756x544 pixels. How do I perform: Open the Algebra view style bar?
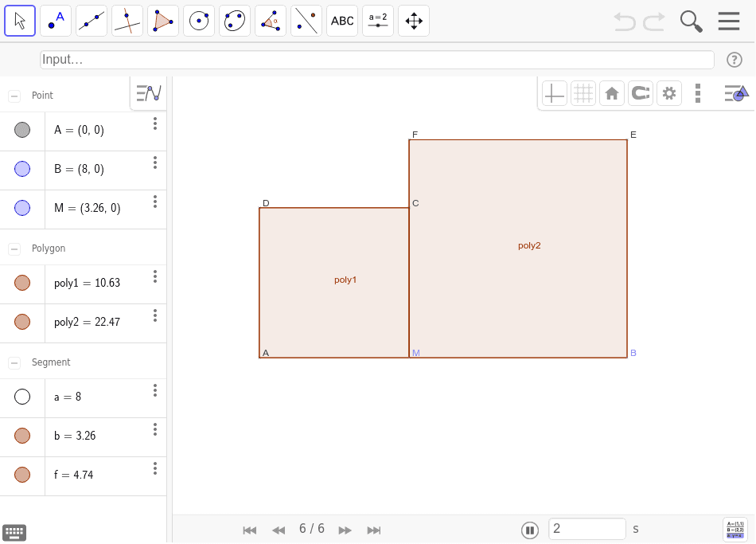click(149, 93)
